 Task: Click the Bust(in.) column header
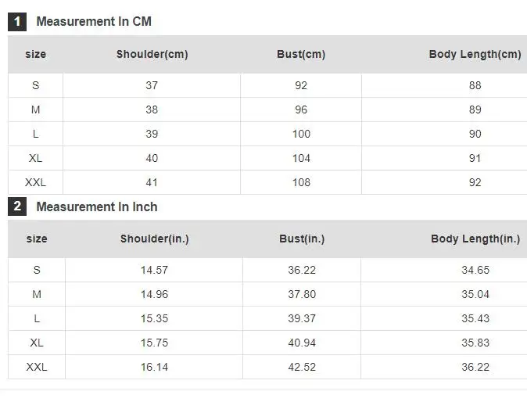click(302, 239)
